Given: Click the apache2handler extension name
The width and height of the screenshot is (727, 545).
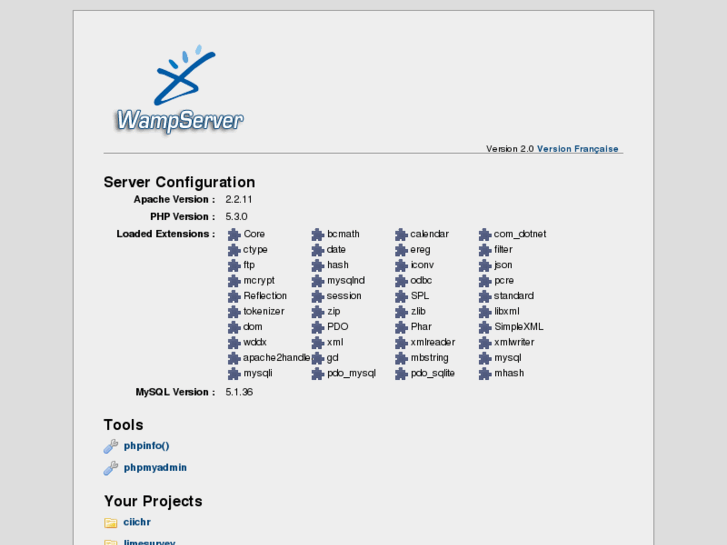Looking at the screenshot, I should [x=276, y=358].
